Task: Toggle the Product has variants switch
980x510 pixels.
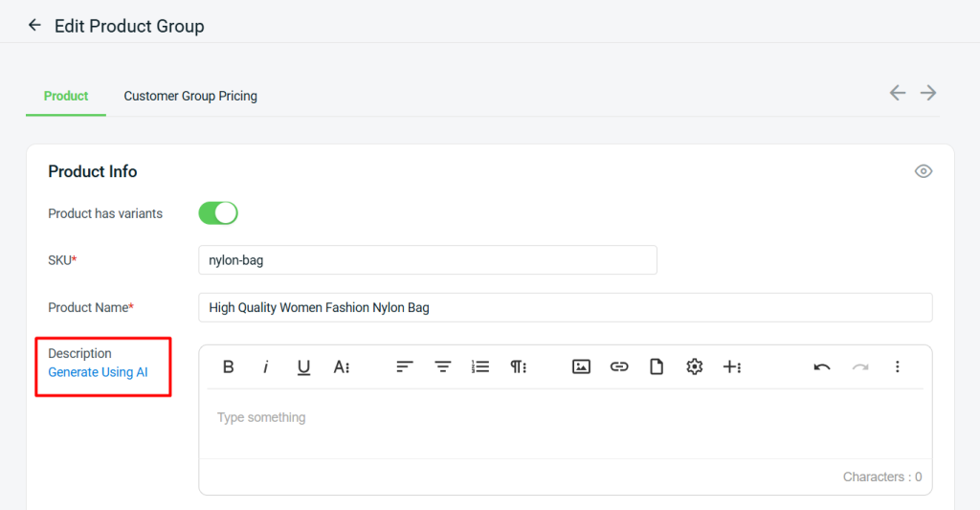Action: tap(218, 213)
